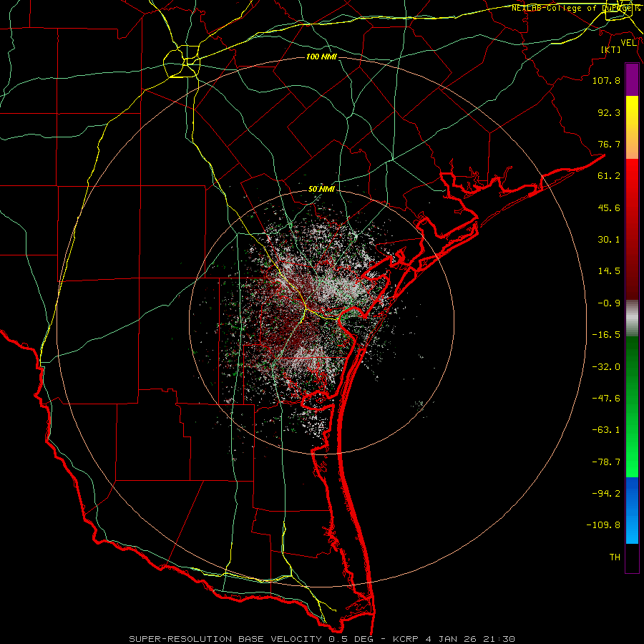Click the 14.5 velocity scale value
This screenshot has height=644, width=644.
(x=609, y=271)
